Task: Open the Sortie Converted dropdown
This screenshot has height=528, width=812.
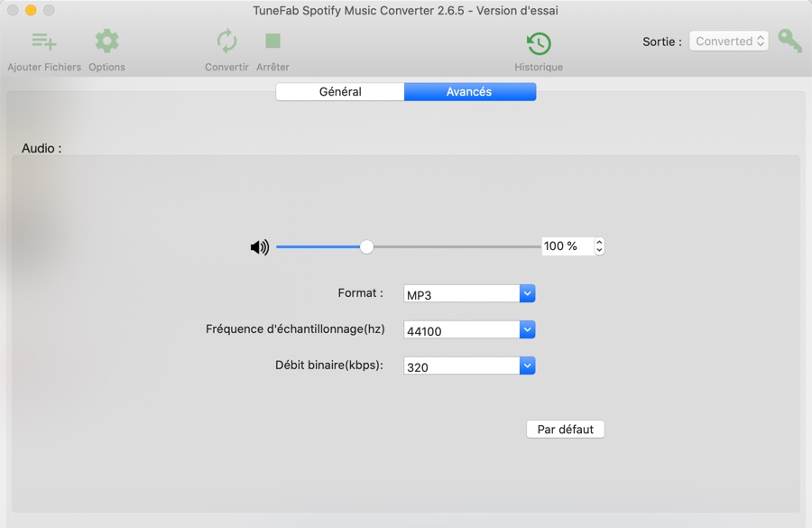Action: [x=729, y=42]
